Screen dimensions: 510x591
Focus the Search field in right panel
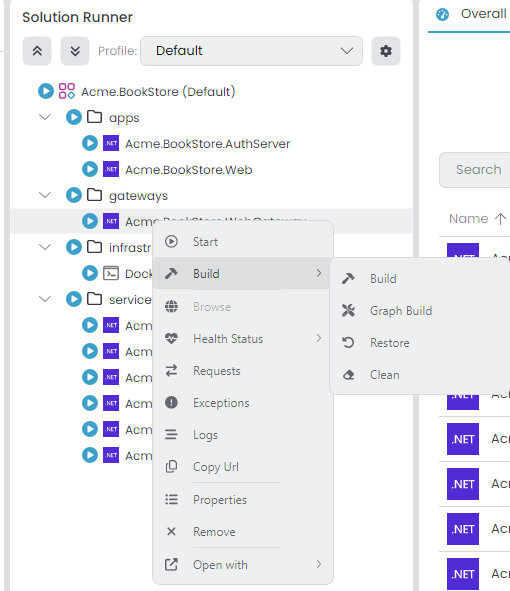(475, 170)
